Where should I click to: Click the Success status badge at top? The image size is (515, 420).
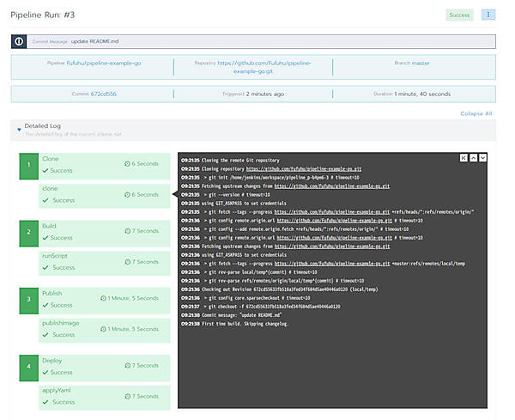[x=459, y=15]
